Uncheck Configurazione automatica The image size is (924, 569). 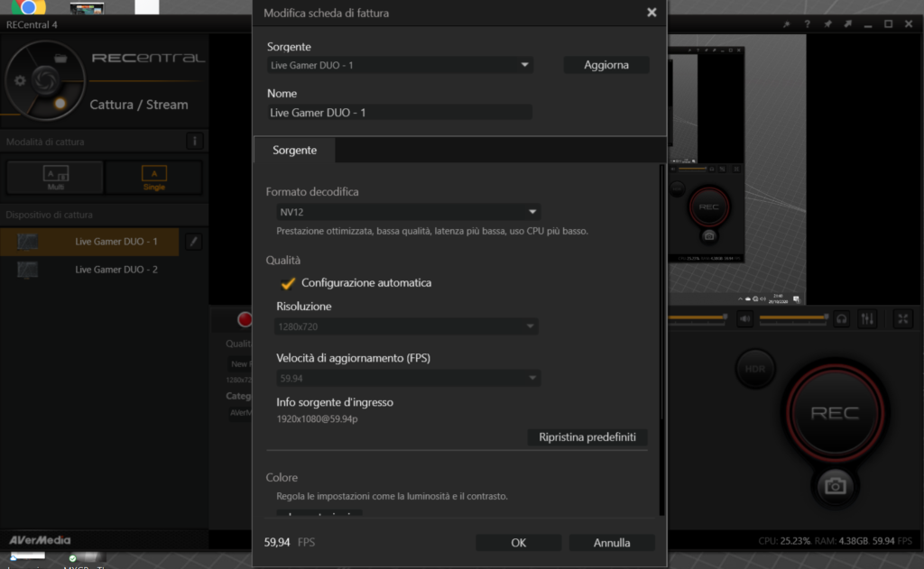288,283
